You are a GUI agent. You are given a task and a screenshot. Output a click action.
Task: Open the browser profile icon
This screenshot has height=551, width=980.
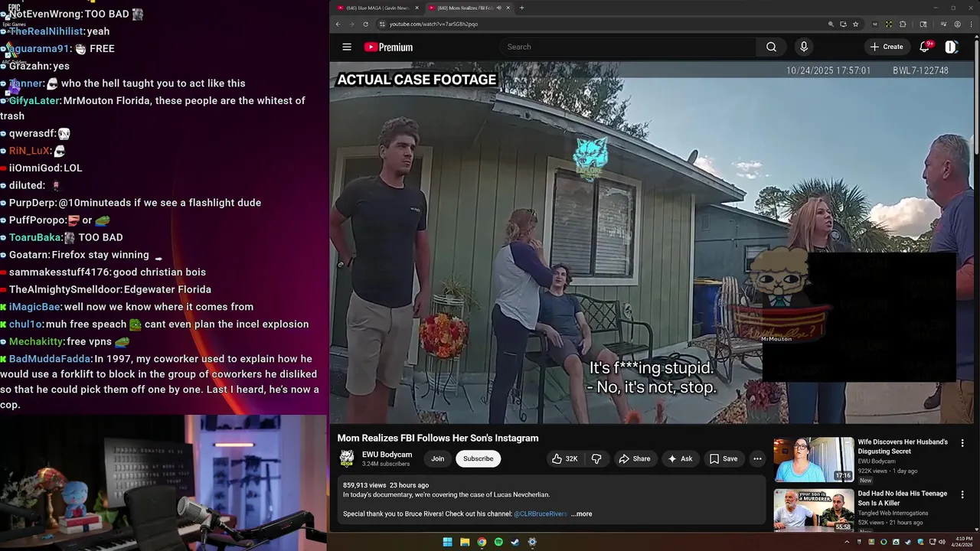tap(957, 24)
